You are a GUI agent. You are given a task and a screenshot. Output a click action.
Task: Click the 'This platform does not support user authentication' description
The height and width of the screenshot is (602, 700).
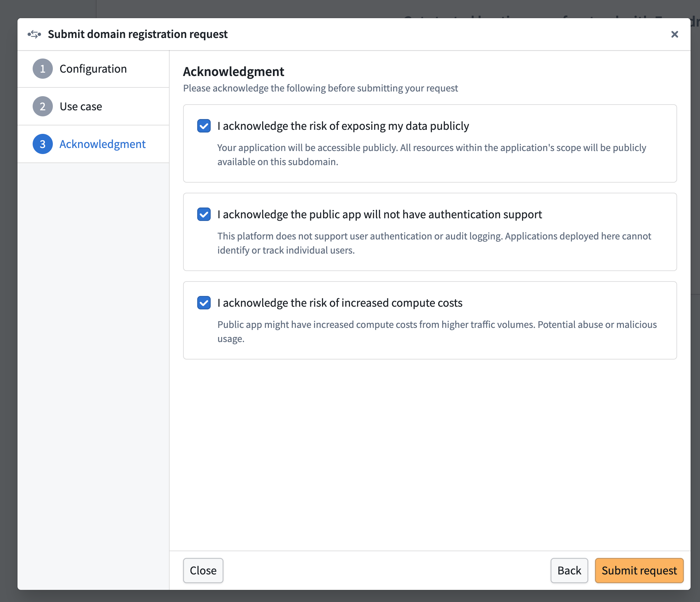click(x=434, y=243)
